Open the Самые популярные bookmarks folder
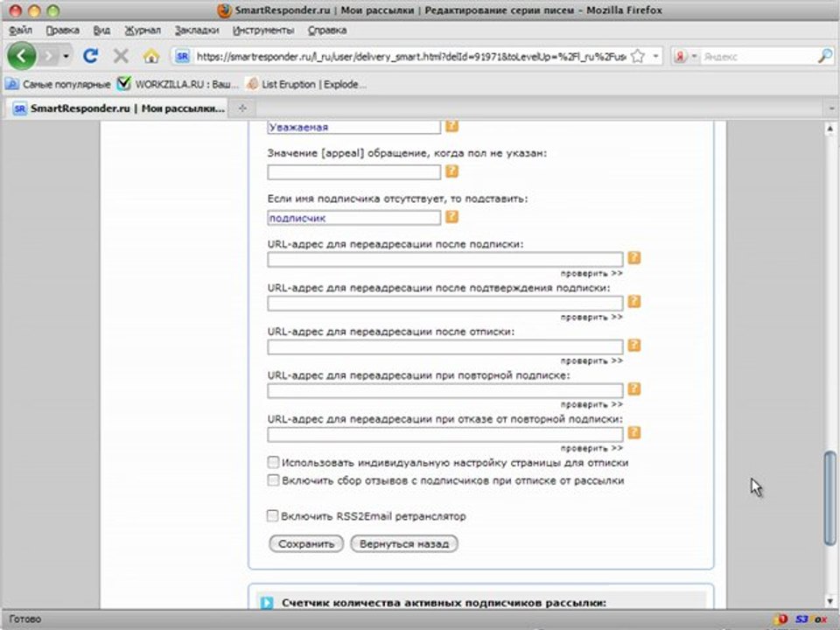 click(58, 84)
